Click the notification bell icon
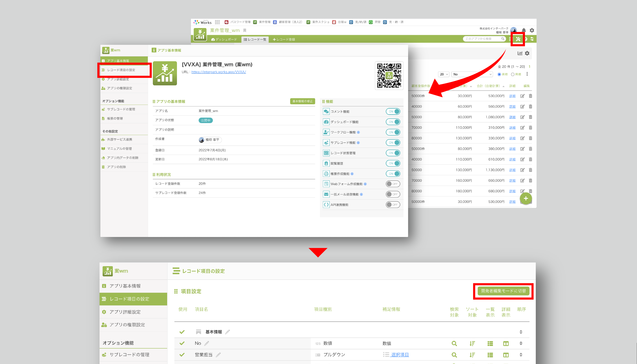 click(x=524, y=30)
